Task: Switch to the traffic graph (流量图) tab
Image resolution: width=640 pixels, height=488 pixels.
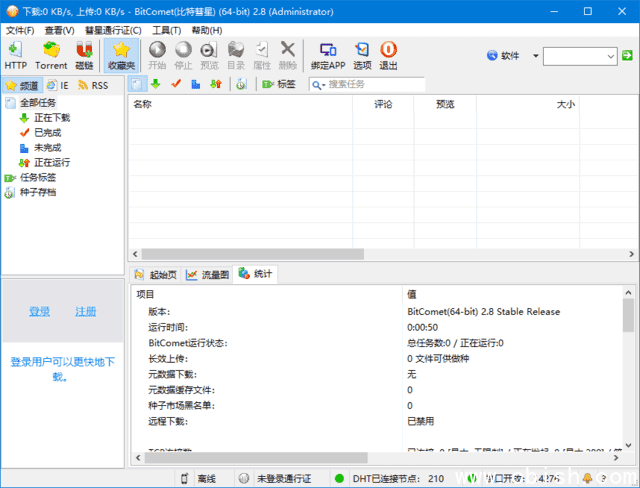Action: [x=207, y=273]
